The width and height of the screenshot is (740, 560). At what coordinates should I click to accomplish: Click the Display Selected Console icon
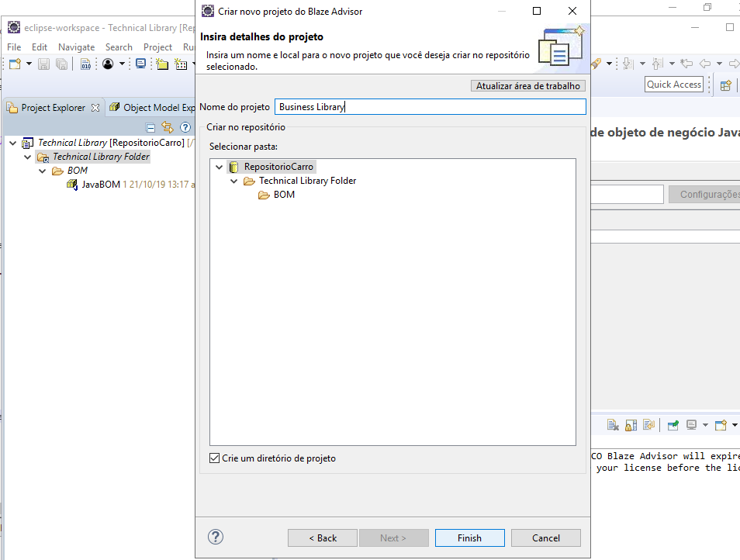(690, 425)
